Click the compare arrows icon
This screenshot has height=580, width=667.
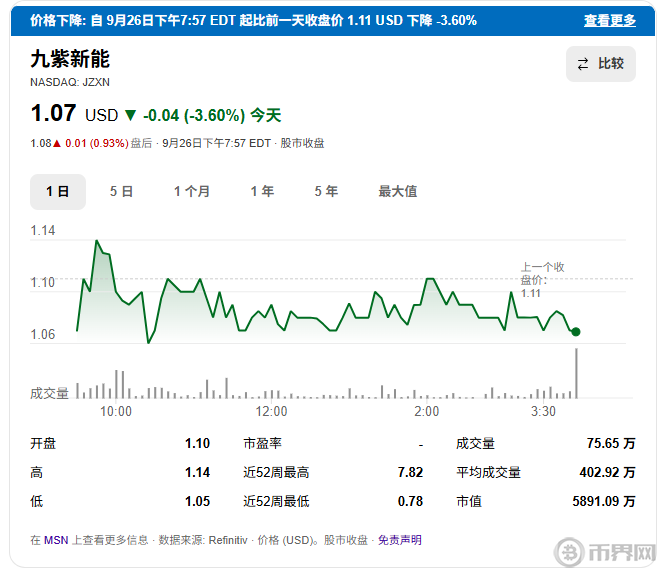583,64
